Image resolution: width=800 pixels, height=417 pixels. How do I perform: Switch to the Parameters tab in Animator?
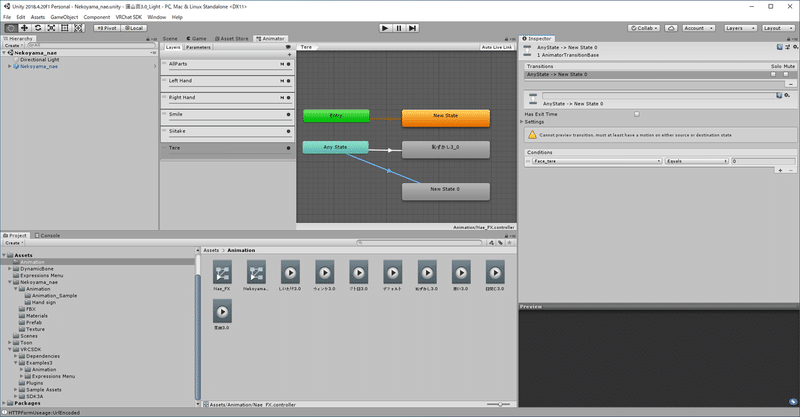click(198, 47)
